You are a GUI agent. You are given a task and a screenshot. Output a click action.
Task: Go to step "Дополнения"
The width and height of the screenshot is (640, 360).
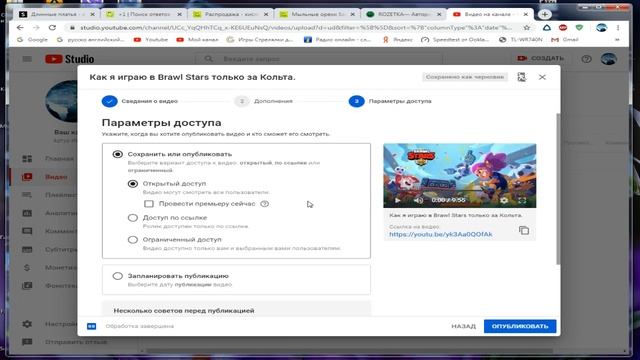pos(264,101)
